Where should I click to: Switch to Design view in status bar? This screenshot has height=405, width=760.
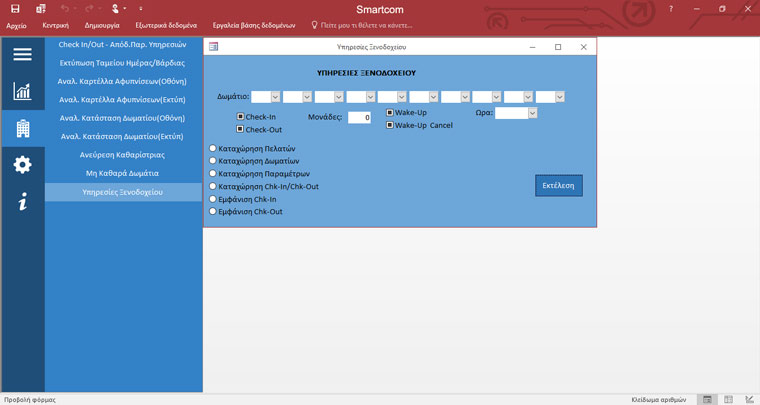(x=750, y=399)
